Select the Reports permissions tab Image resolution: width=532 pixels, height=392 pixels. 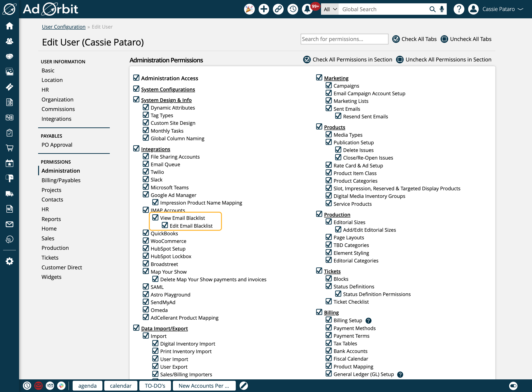click(x=51, y=219)
